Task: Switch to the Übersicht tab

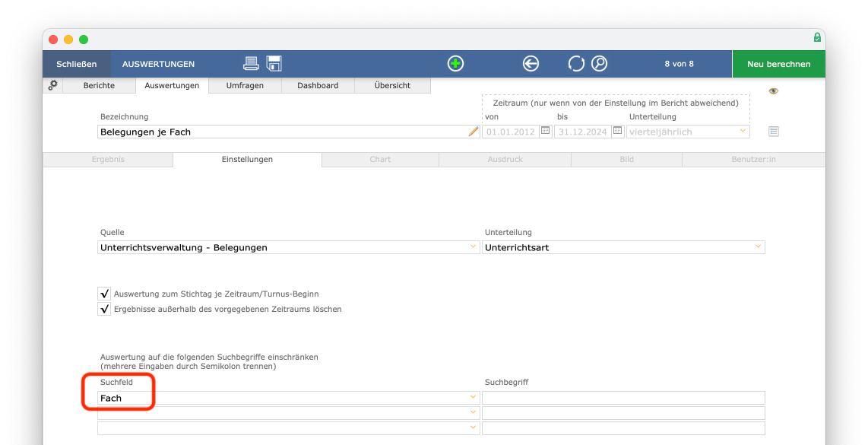Action: point(392,85)
